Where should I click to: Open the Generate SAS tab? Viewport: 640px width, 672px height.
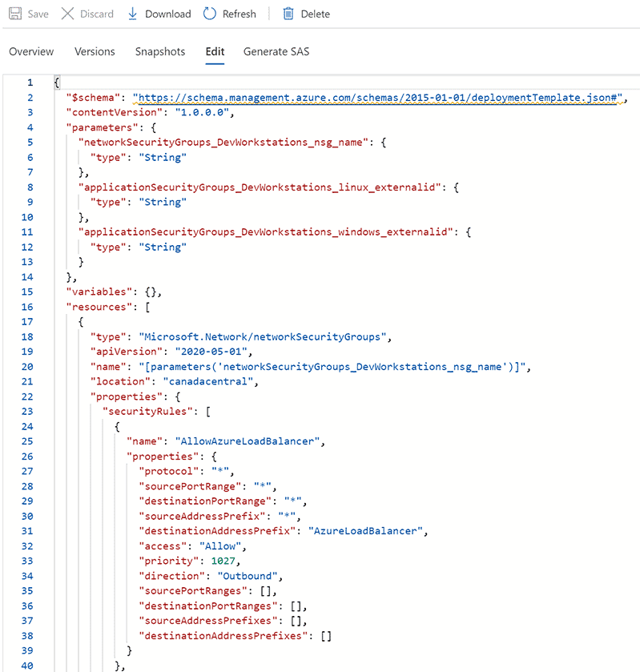(276, 51)
